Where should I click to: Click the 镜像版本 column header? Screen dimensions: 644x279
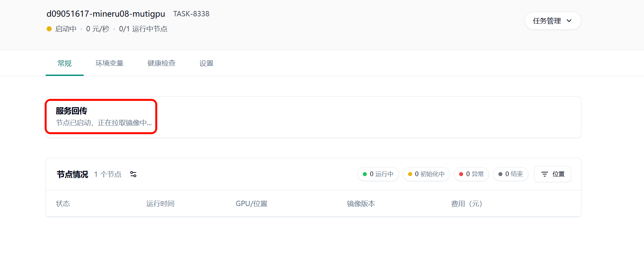(x=361, y=204)
